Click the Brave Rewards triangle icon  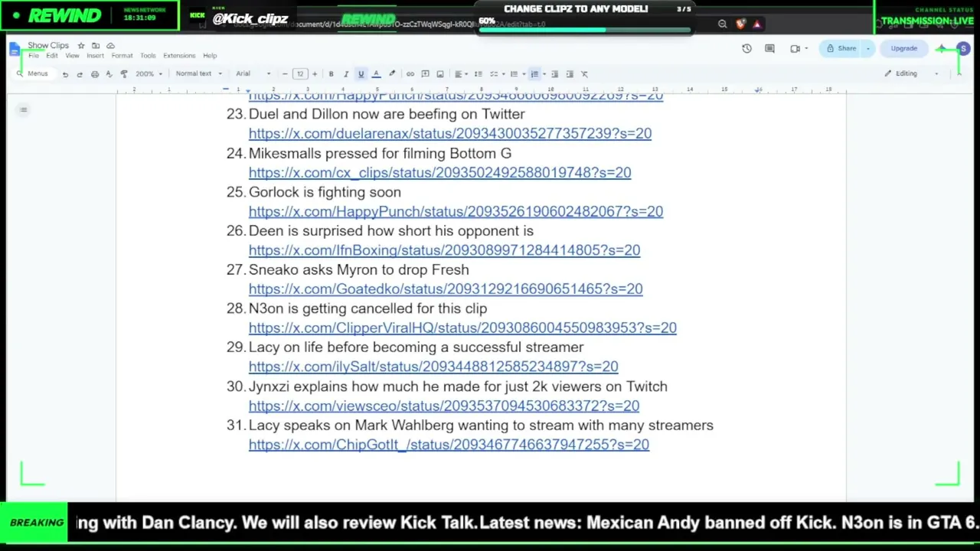(757, 24)
